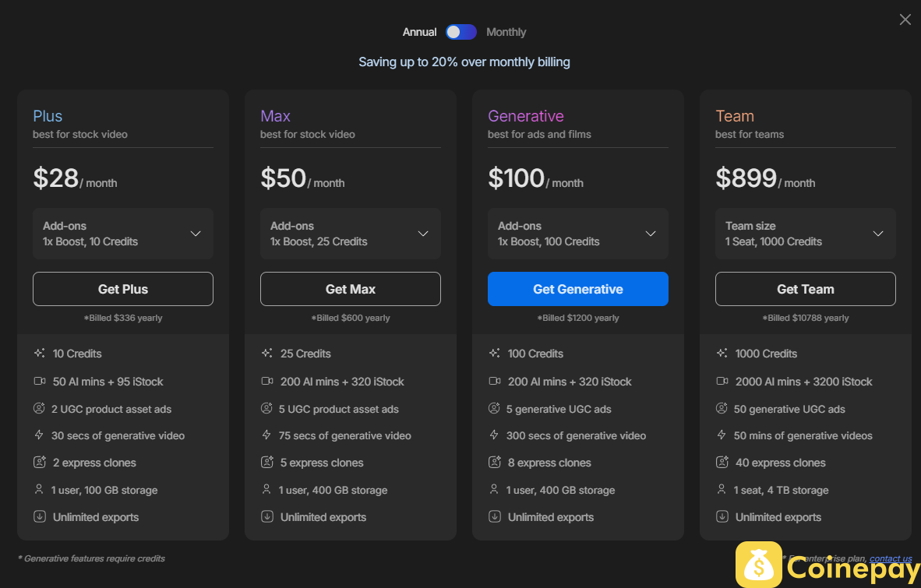Select the Monthly billing label

coord(506,32)
